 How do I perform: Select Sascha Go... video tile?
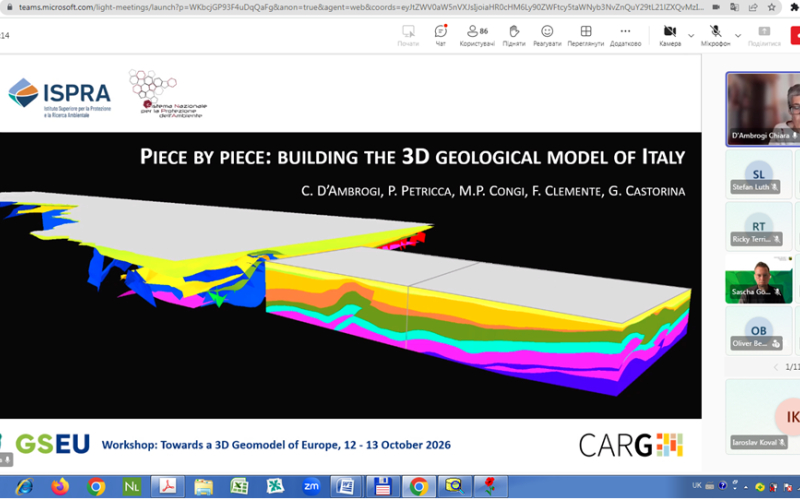point(759,279)
